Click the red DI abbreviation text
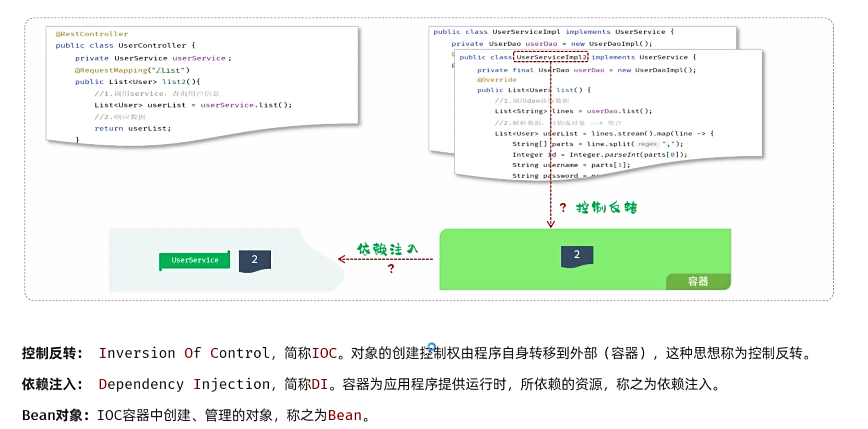 click(x=320, y=384)
